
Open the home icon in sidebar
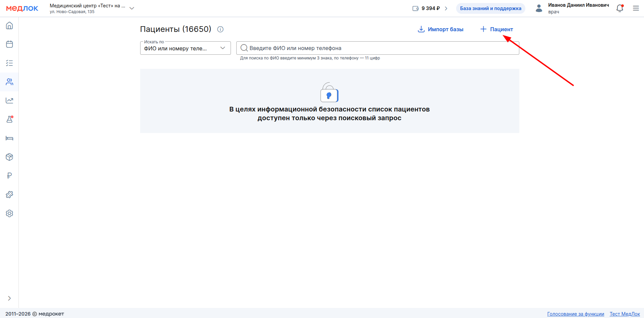[9, 26]
